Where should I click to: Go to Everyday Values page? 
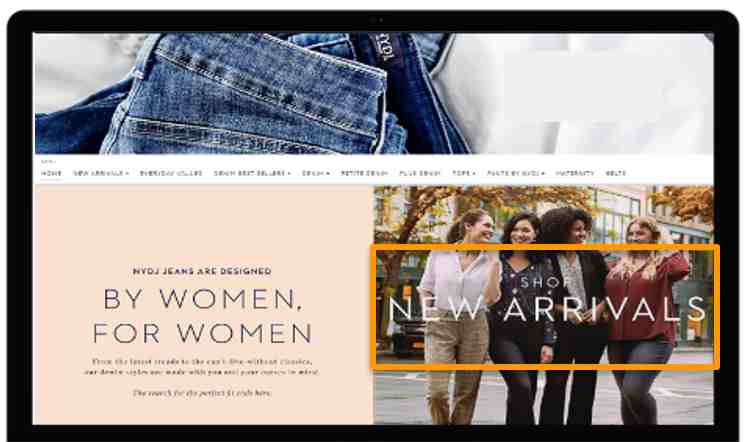point(171,173)
